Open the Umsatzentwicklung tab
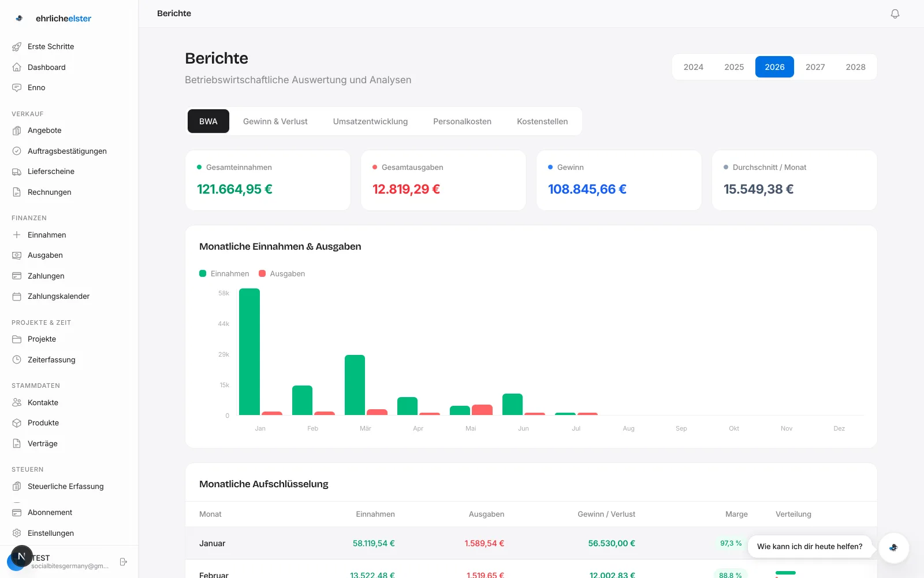 point(370,121)
